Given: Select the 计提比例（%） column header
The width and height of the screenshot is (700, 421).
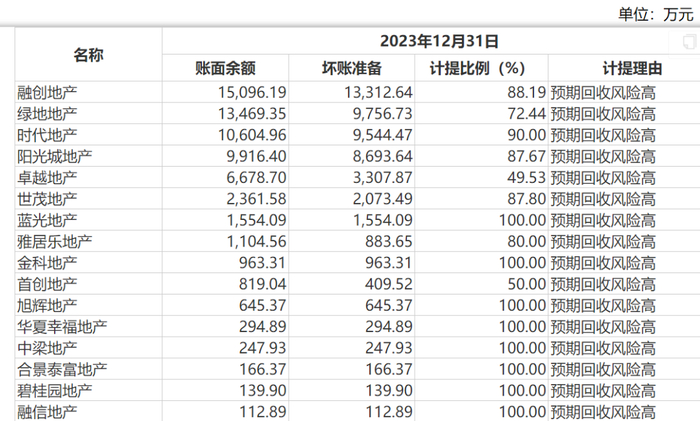Looking at the screenshot, I should pos(477,68).
